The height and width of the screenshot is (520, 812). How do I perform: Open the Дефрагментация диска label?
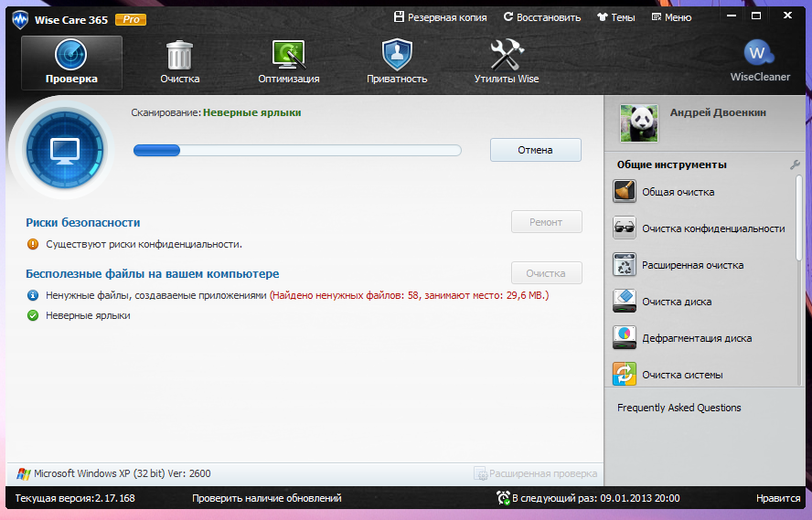point(697,338)
